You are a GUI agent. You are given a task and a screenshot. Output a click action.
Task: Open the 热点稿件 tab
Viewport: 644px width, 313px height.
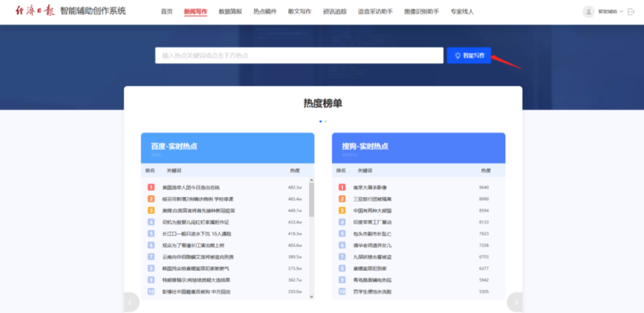pyautogui.click(x=265, y=11)
